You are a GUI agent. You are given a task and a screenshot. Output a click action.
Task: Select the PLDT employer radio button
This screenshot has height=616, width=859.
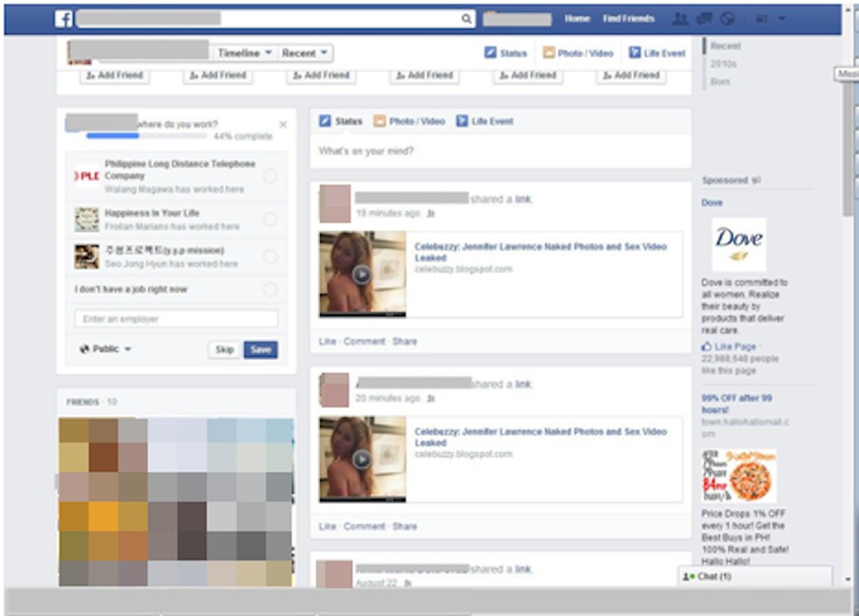271,175
